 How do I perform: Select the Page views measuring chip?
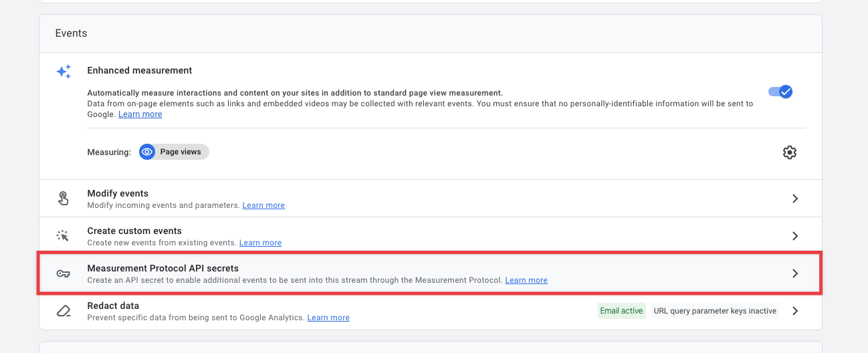pos(181,152)
